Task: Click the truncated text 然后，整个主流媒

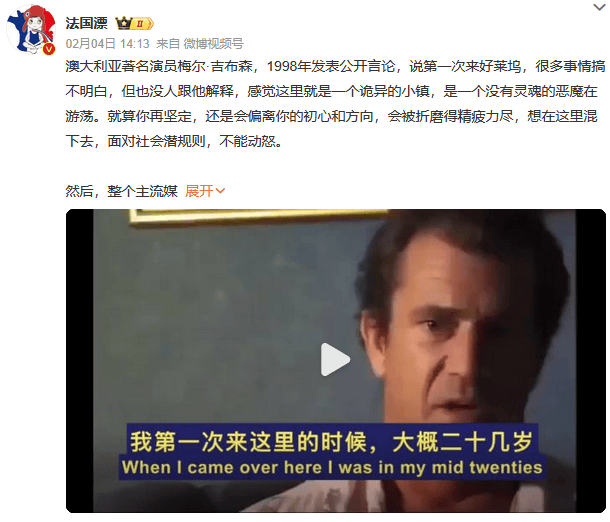Action: [x=121, y=191]
